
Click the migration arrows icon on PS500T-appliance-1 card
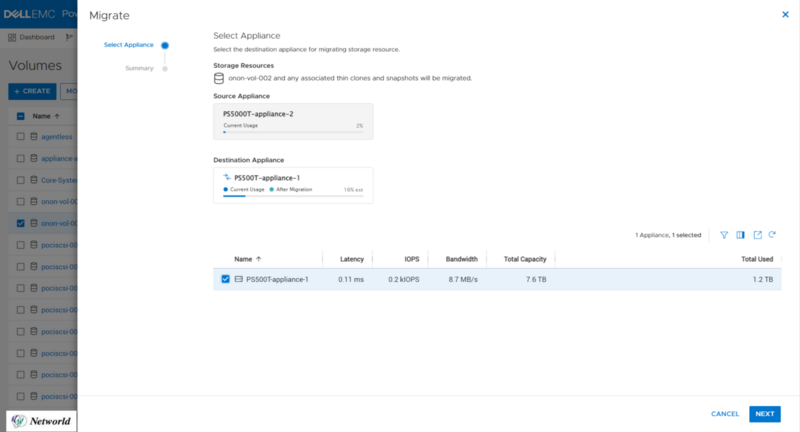point(227,177)
